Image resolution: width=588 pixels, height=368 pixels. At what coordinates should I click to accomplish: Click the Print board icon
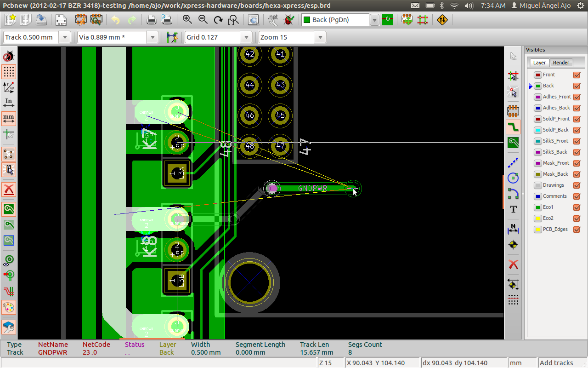coord(151,20)
